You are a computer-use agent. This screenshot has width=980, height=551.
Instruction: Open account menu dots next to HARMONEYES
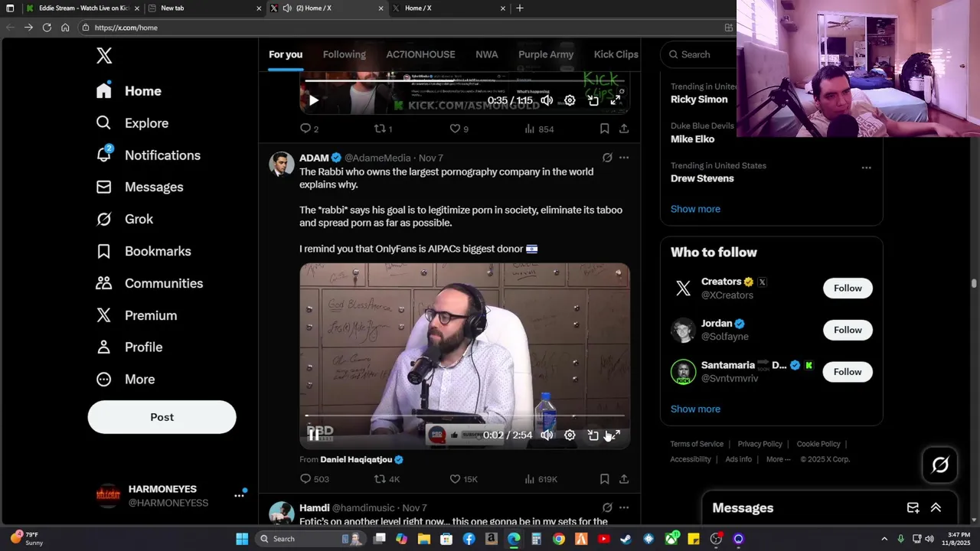point(239,495)
